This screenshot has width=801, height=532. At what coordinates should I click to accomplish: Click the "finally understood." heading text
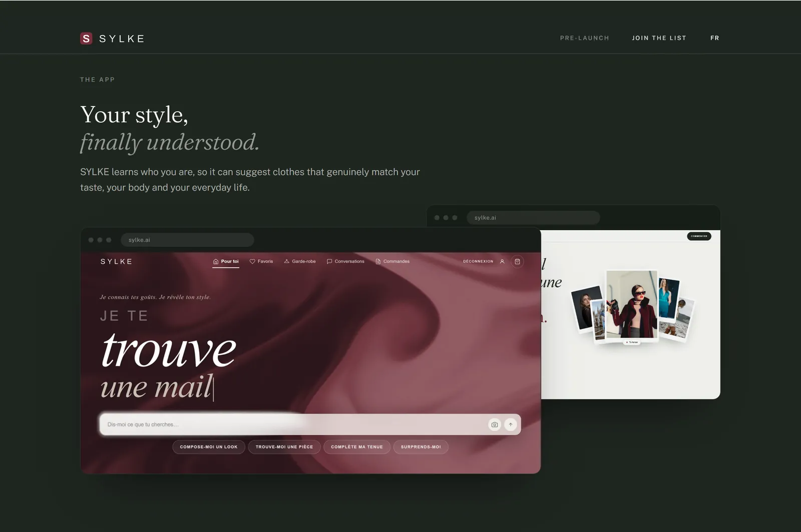tap(170, 142)
